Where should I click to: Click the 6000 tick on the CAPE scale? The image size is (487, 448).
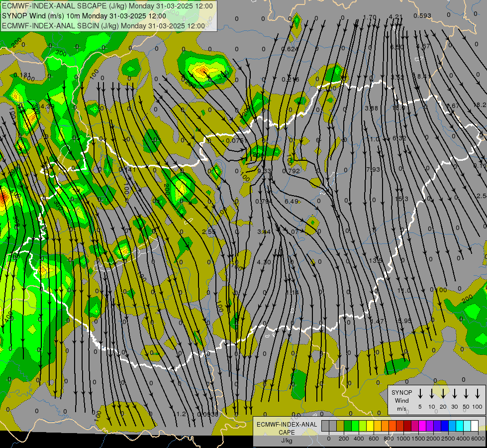tap(479, 439)
